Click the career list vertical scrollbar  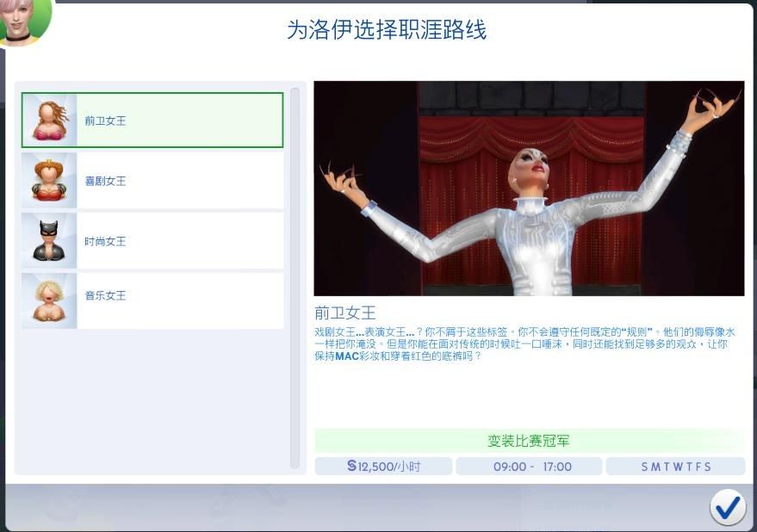(x=295, y=279)
